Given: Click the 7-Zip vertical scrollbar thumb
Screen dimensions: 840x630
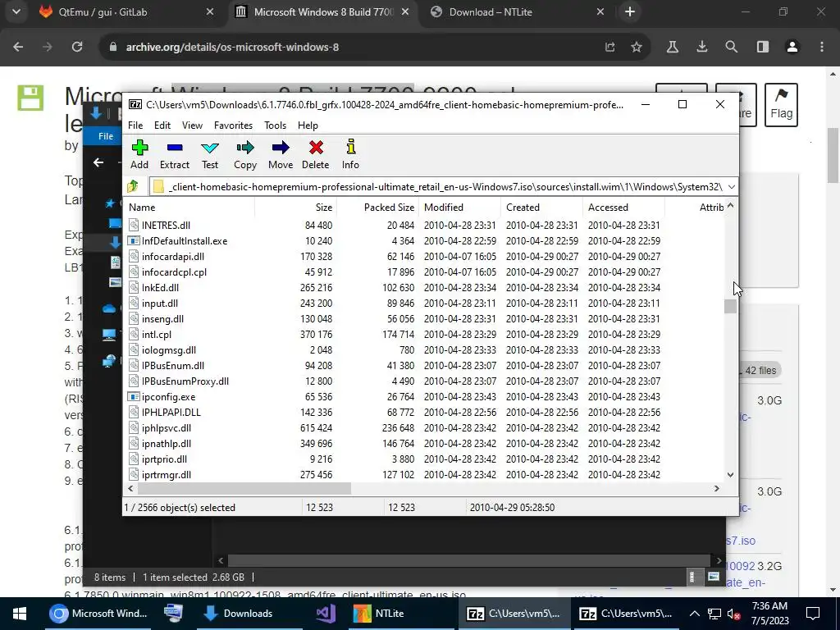Looking at the screenshot, I should [730, 306].
